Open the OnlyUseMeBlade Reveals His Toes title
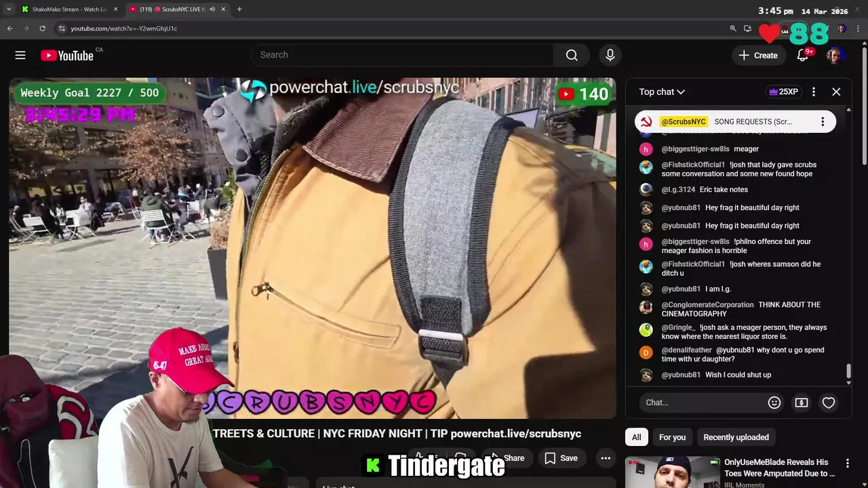The width and height of the screenshot is (868, 488). 779,468
